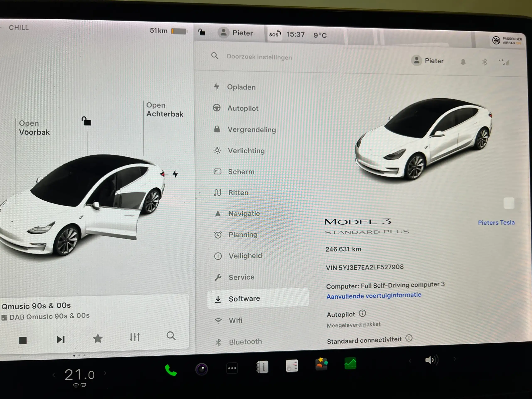Open the green energy graph app
Image resolution: width=532 pixels, height=399 pixels.
[x=350, y=363]
